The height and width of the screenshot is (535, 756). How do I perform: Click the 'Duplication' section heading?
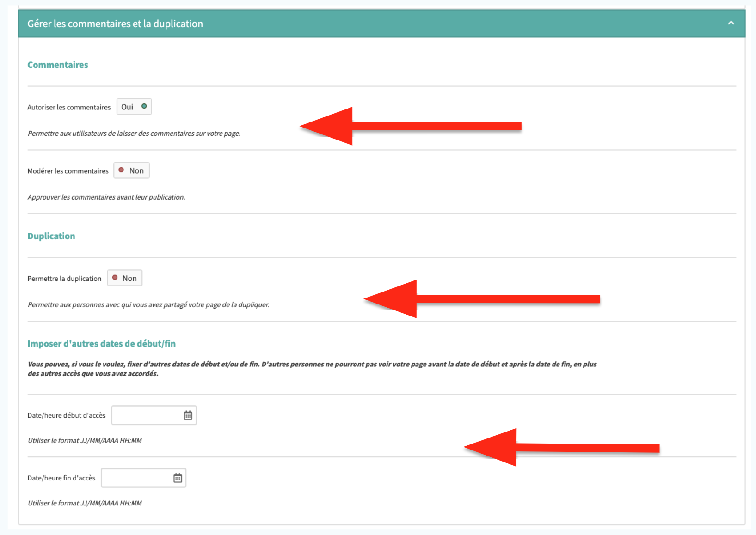click(51, 236)
